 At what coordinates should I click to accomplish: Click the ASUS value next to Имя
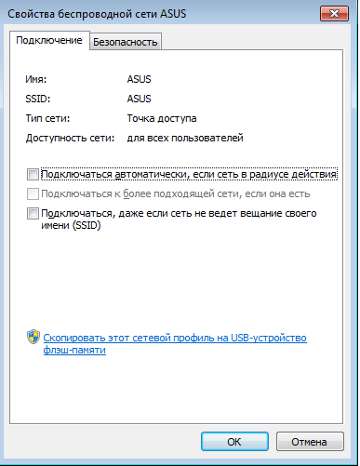click(x=139, y=79)
